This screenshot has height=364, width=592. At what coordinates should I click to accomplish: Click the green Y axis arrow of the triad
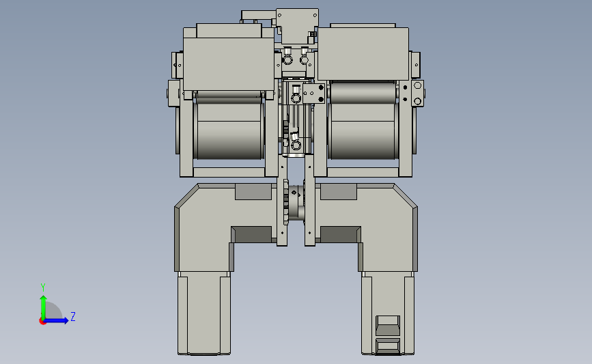44,307
